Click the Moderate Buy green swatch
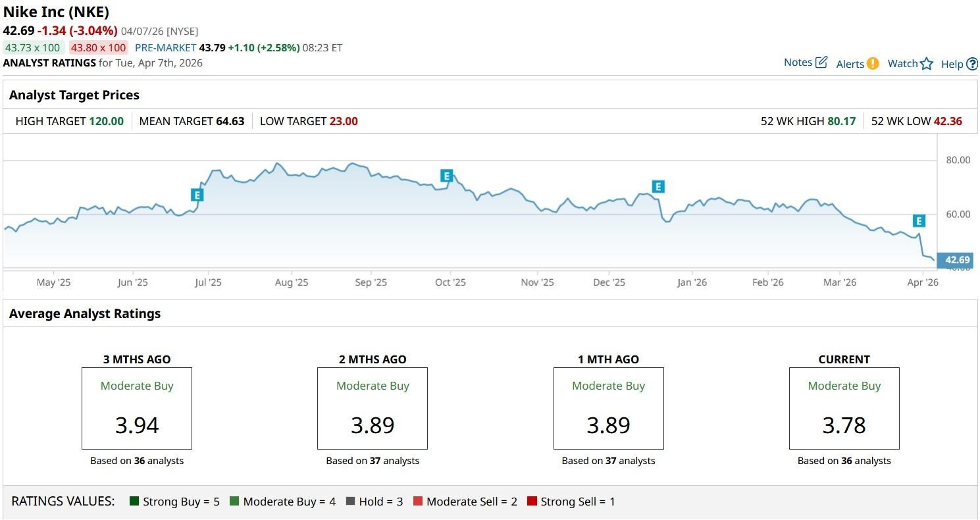The height and width of the screenshot is (520, 980). pyautogui.click(x=234, y=502)
